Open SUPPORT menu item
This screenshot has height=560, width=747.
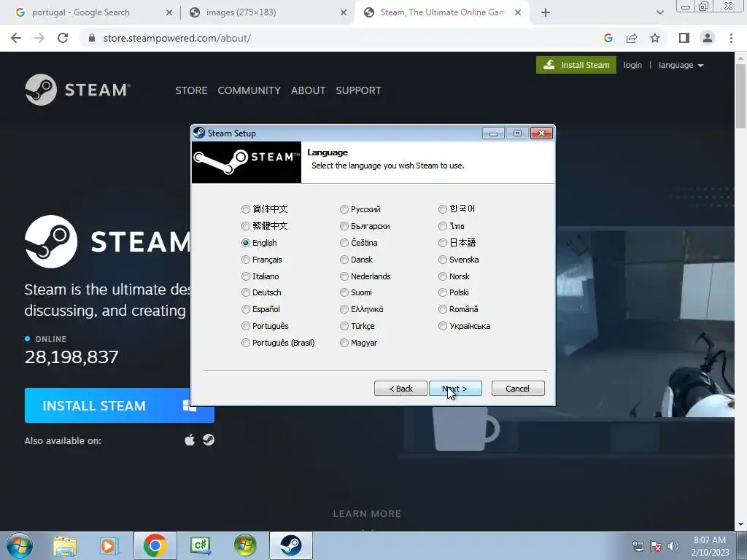coord(358,90)
